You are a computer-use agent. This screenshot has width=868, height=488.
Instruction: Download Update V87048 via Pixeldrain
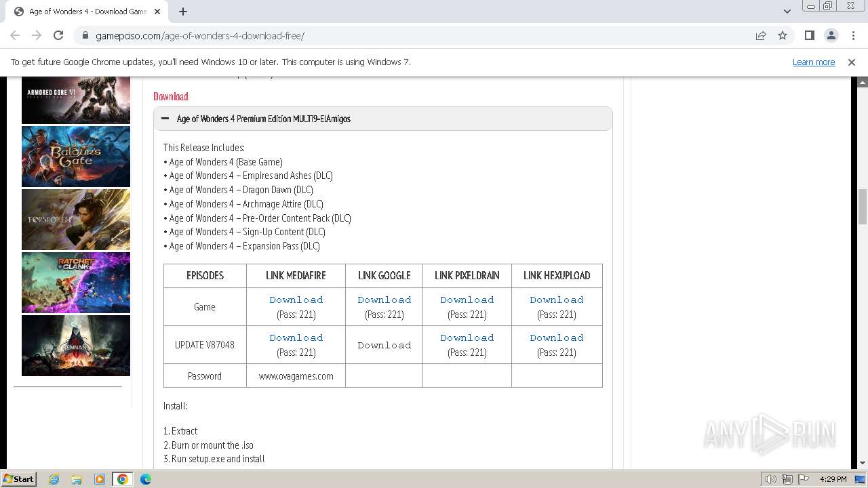(467, 338)
